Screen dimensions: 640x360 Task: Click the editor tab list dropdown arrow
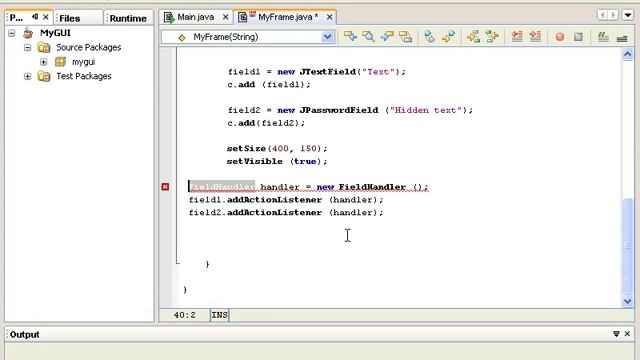click(x=628, y=15)
